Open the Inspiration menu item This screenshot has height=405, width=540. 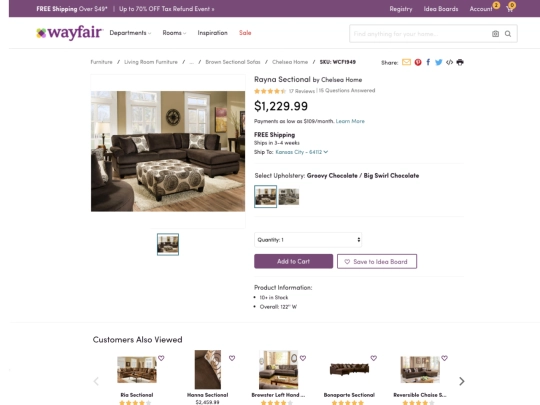point(212,33)
